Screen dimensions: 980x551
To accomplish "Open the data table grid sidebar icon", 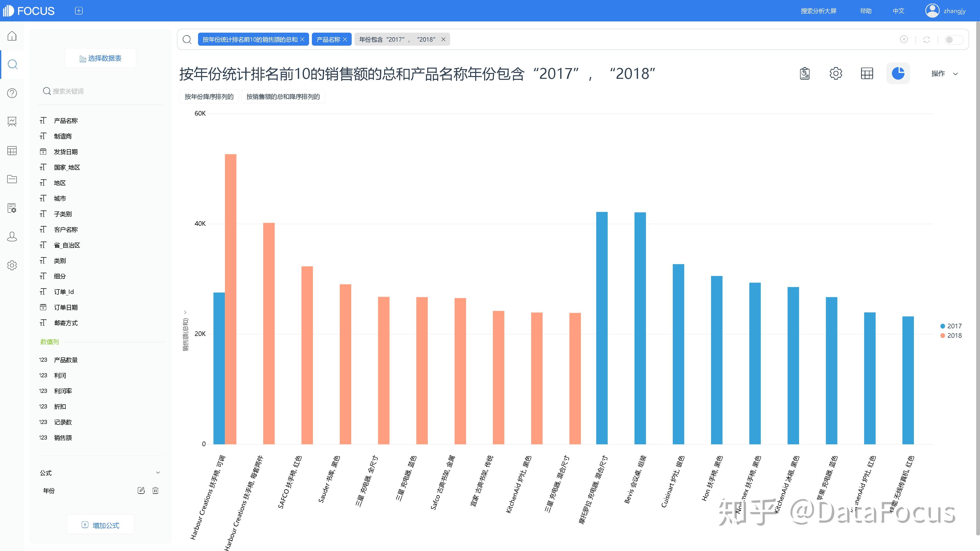I will point(12,151).
